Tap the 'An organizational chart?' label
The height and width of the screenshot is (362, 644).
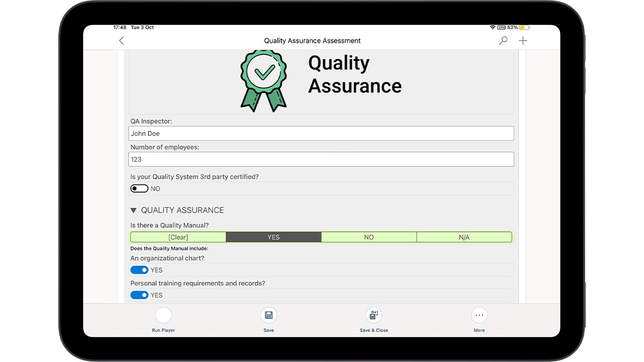coord(168,258)
